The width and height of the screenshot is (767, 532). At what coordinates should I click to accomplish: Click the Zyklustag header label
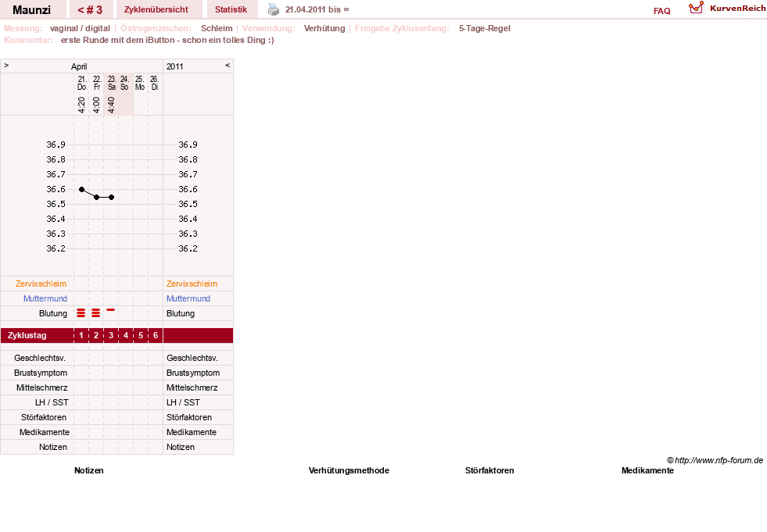coord(27,335)
